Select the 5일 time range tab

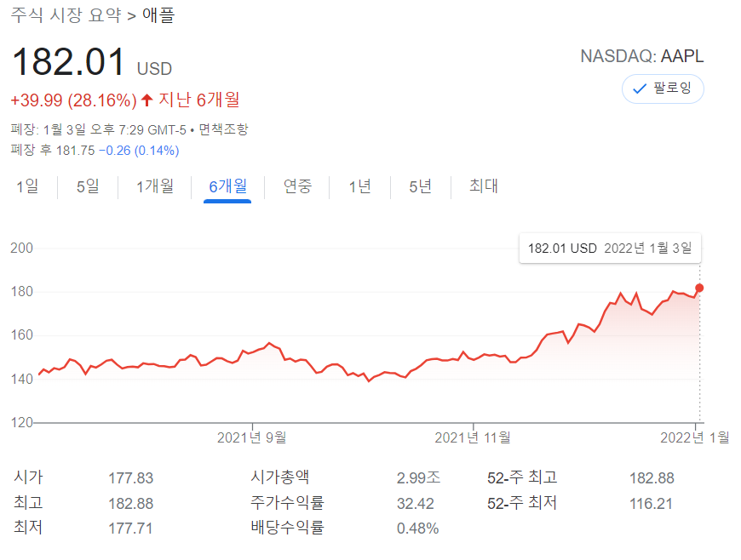88,186
